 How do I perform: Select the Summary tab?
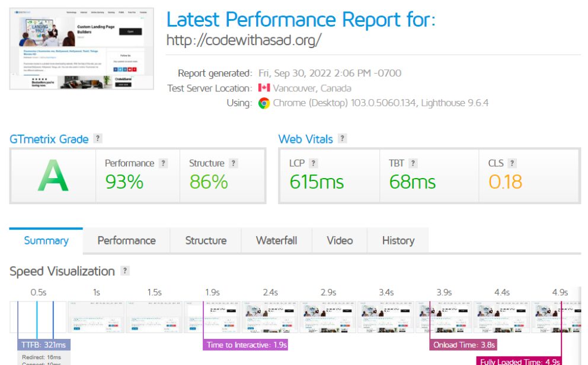(46, 240)
